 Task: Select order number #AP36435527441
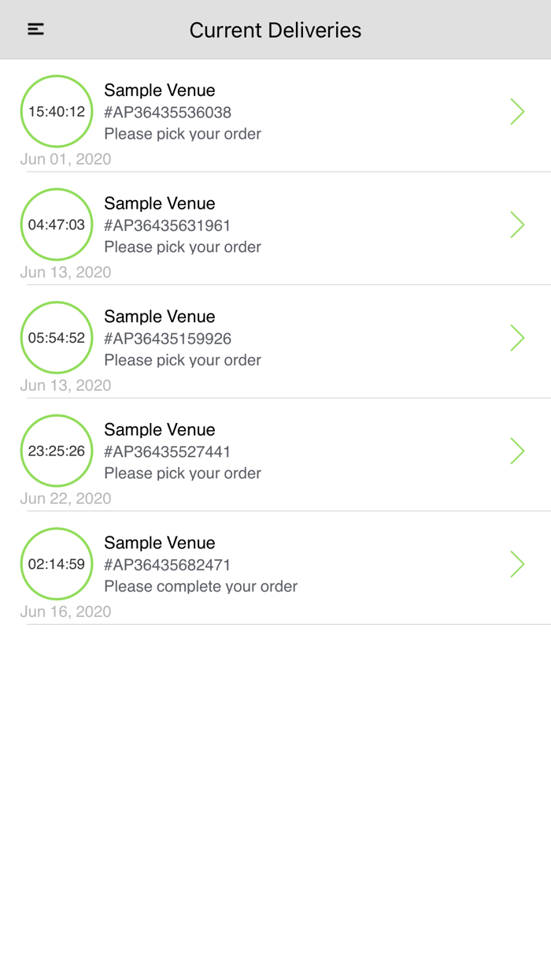point(168,451)
